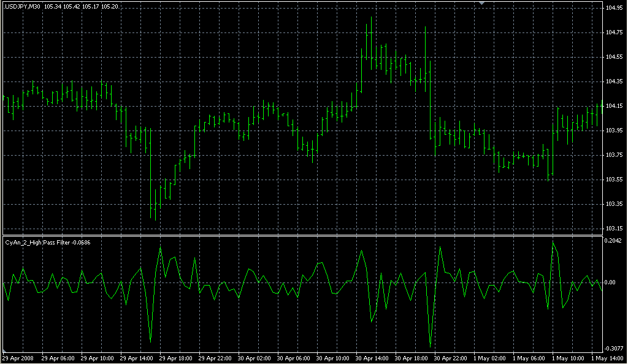The image size is (628, 364).
Task: Click the 30 Apr 14:00 time label
Action: click(x=372, y=358)
